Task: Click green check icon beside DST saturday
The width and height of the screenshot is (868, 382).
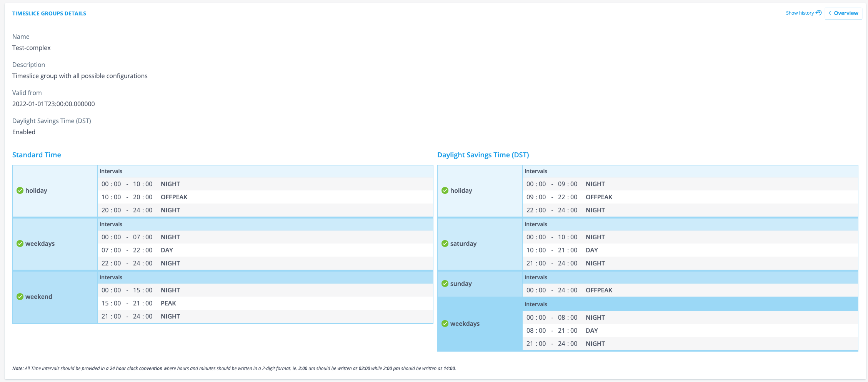Action: (x=445, y=244)
